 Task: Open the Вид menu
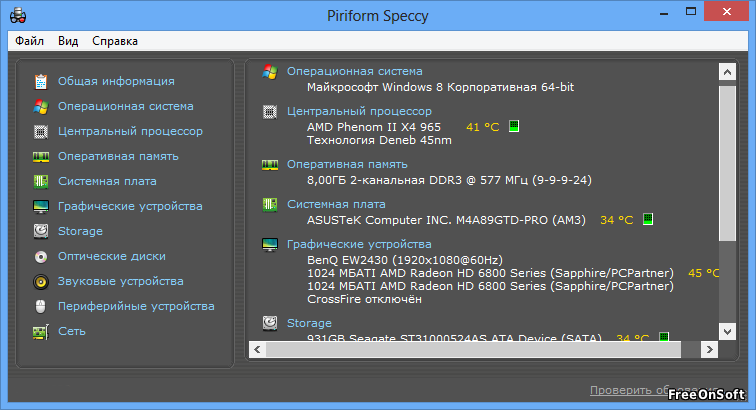click(x=68, y=41)
